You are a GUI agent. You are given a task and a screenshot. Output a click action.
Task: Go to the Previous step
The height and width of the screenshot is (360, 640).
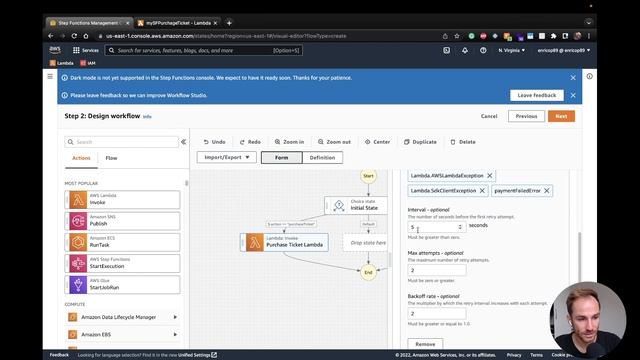pos(526,116)
